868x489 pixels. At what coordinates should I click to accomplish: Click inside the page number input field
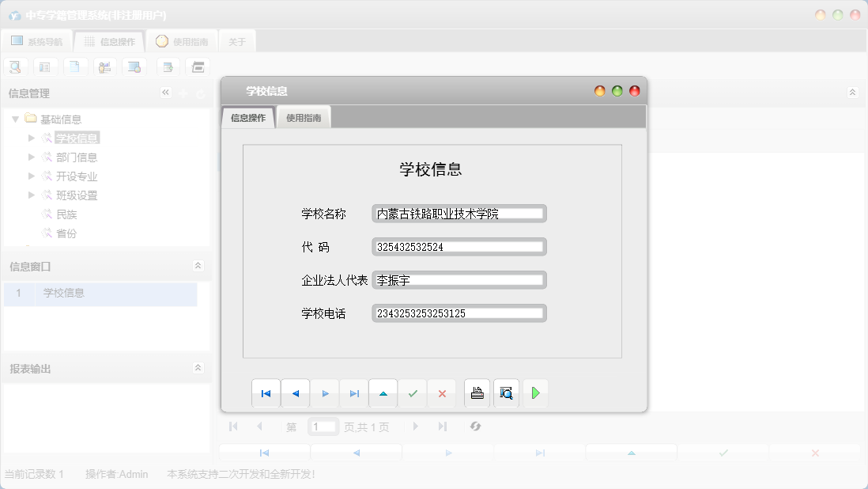coord(323,426)
